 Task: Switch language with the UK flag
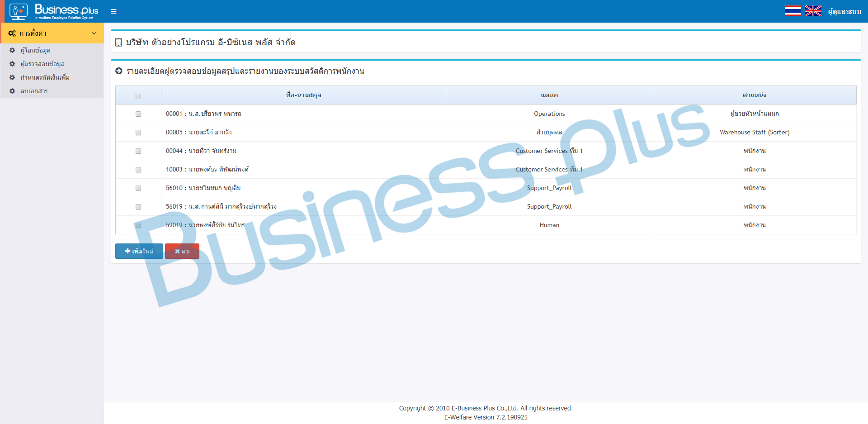click(813, 11)
